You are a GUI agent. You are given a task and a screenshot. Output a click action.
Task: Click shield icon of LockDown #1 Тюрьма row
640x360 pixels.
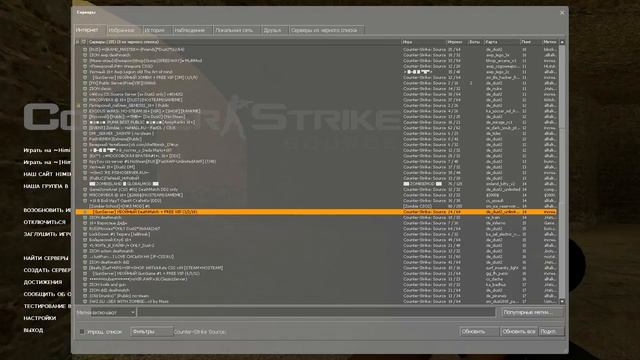coord(85,234)
